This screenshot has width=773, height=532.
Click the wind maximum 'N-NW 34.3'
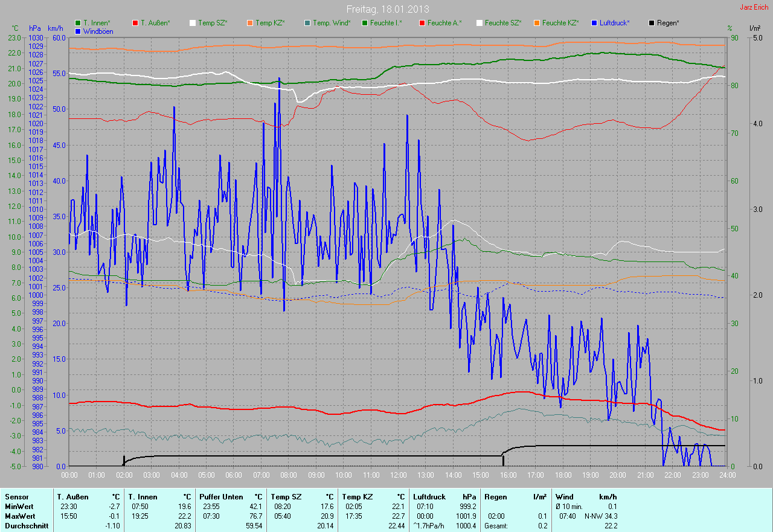click(x=601, y=516)
